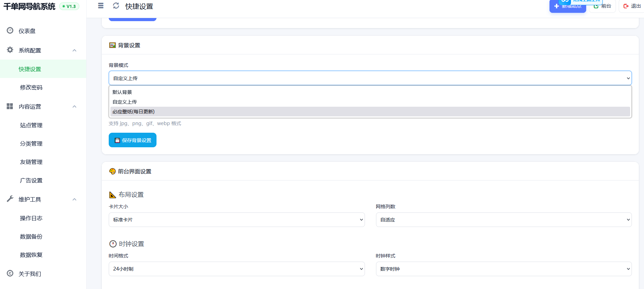Open the 仪表盘 dashboard icon
This screenshot has height=289, width=644.
click(x=10, y=30)
